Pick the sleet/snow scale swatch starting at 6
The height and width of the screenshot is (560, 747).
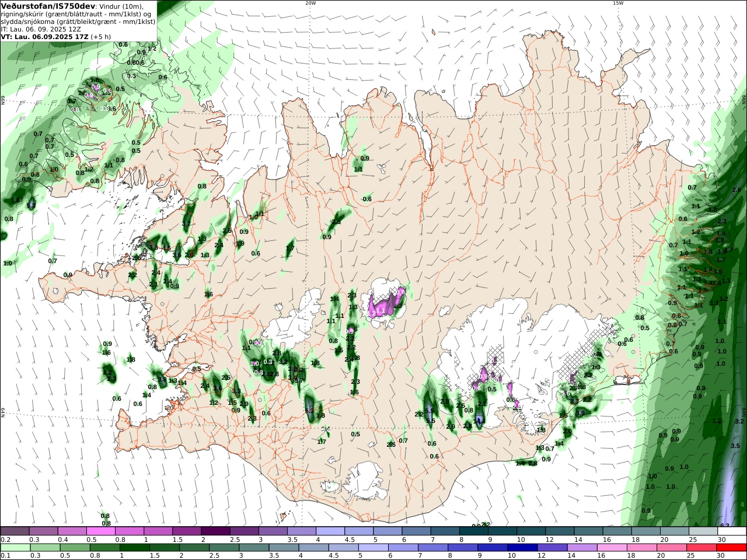(x=417, y=531)
